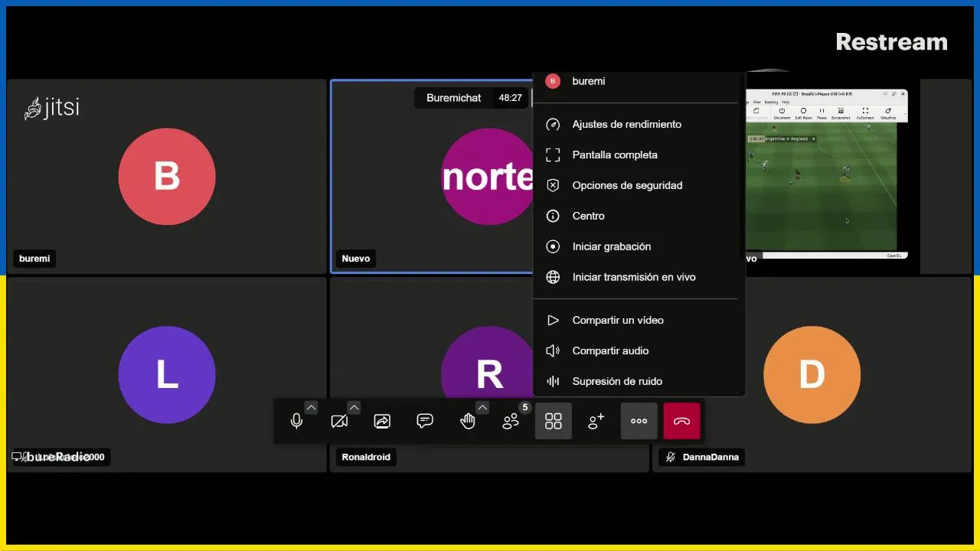Toggle the camera button

point(339,421)
